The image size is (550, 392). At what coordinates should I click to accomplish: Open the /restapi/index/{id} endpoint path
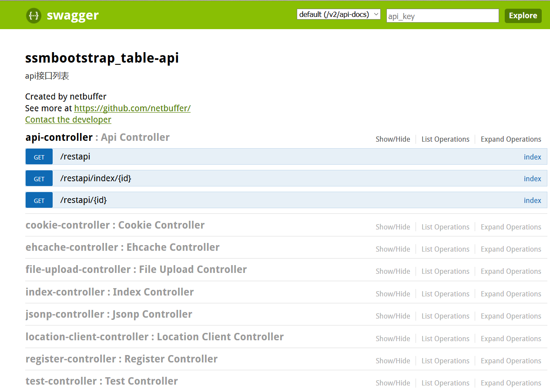(x=96, y=178)
